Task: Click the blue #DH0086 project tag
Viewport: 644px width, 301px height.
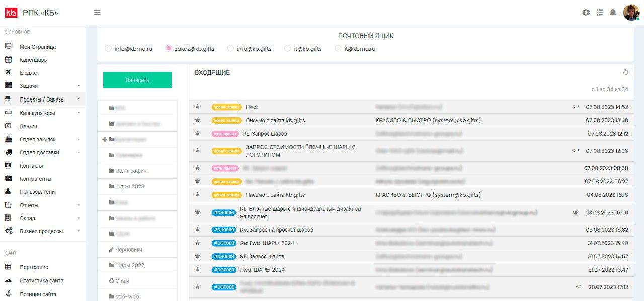Action: pyautogui.click(x=224, y=213)
